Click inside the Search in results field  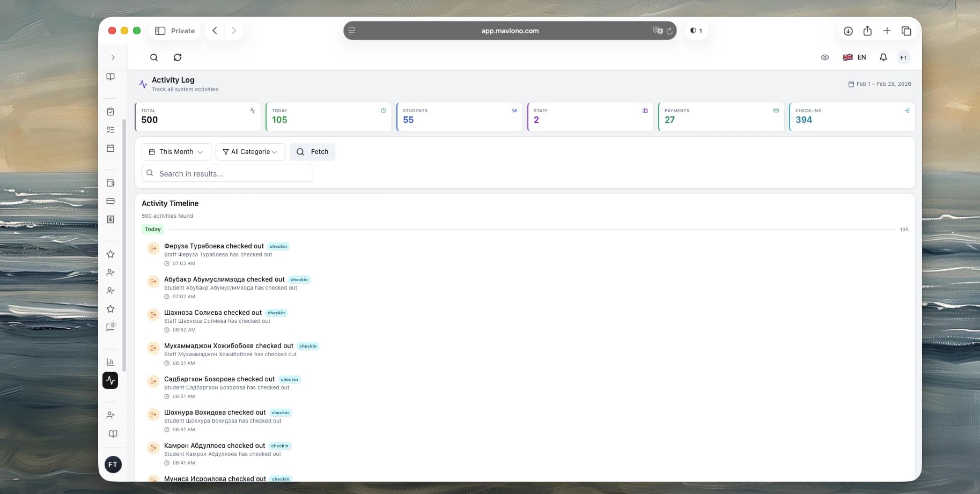(227, 173)
